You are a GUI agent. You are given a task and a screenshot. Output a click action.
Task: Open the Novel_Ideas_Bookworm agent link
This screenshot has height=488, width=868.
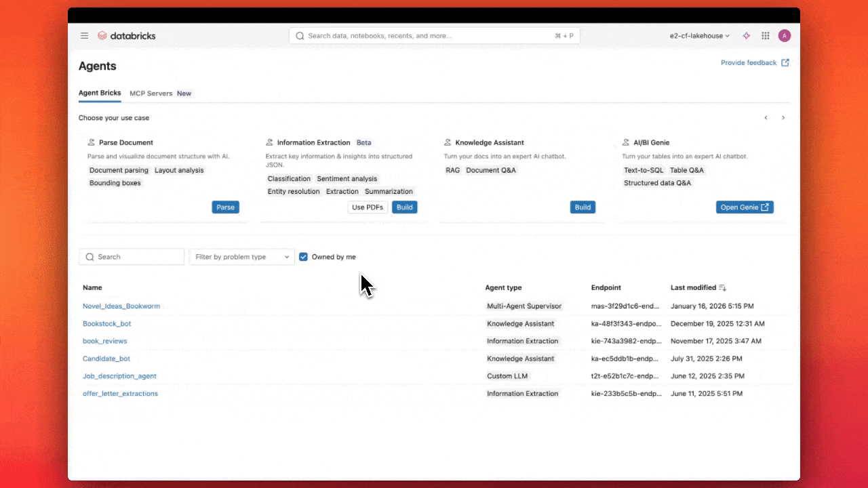pyautogui.click(x=121, y=306)
